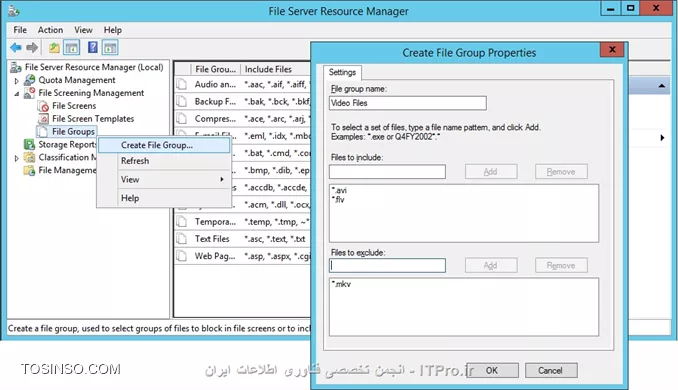The width and height of the screenshot is (678, 390).
Task: Click Add button beside Files to exclude
Action: click(491, 265)
